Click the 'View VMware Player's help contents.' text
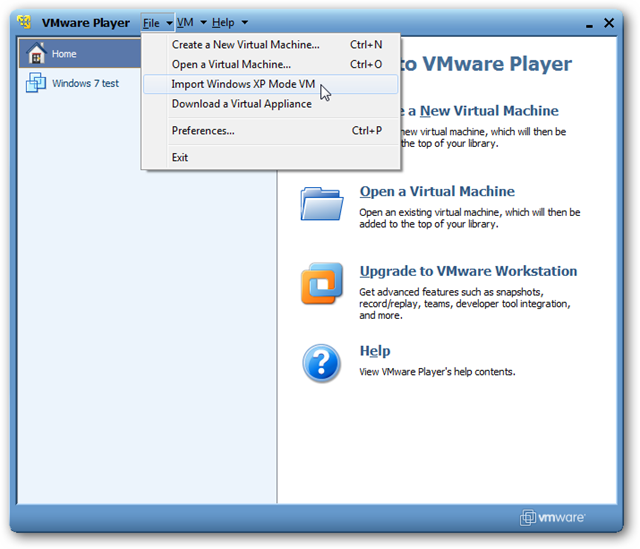Image resolution: width=640 pixels, height=549 pixels. tap(437, 372)
